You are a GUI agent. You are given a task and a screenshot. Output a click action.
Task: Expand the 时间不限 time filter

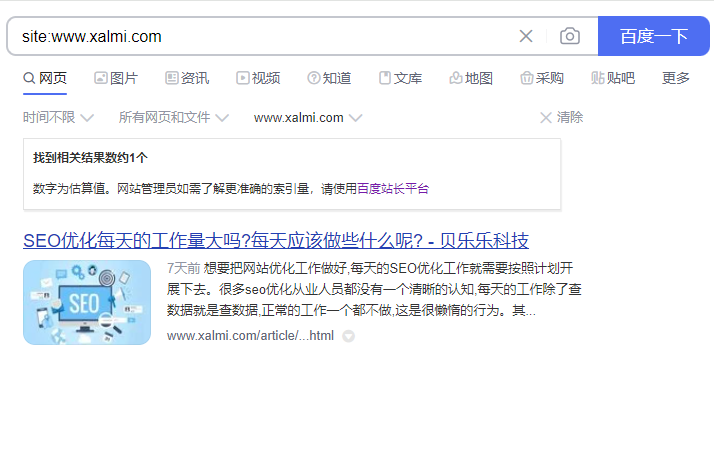click(58, 118)
